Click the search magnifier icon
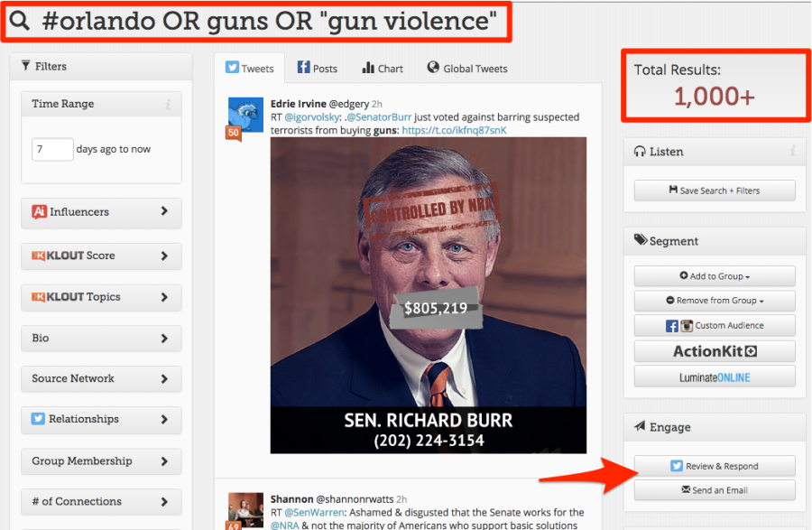The image size is (812, 530). coord(20,21)
